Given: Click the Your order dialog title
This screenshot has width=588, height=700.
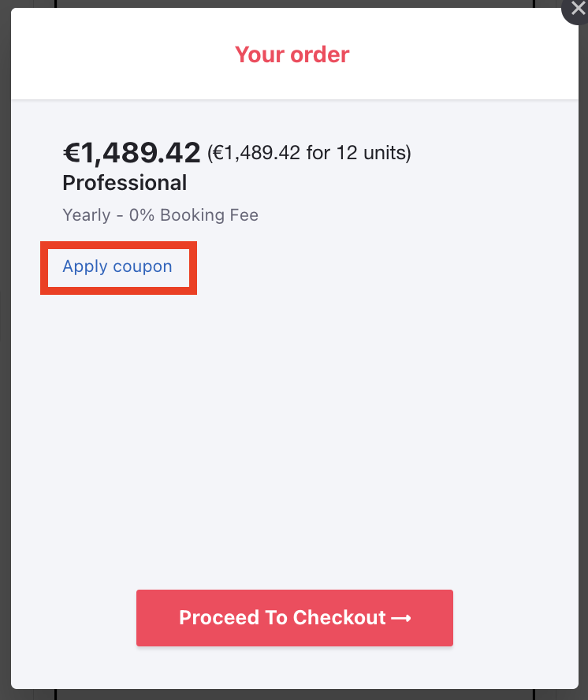Looking at the screenshot, I should [x=292, y=54].
